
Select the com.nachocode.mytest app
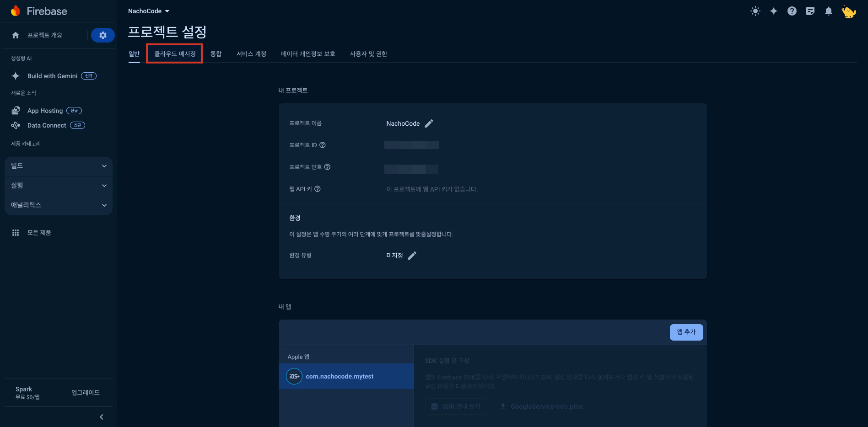[346, 376]
